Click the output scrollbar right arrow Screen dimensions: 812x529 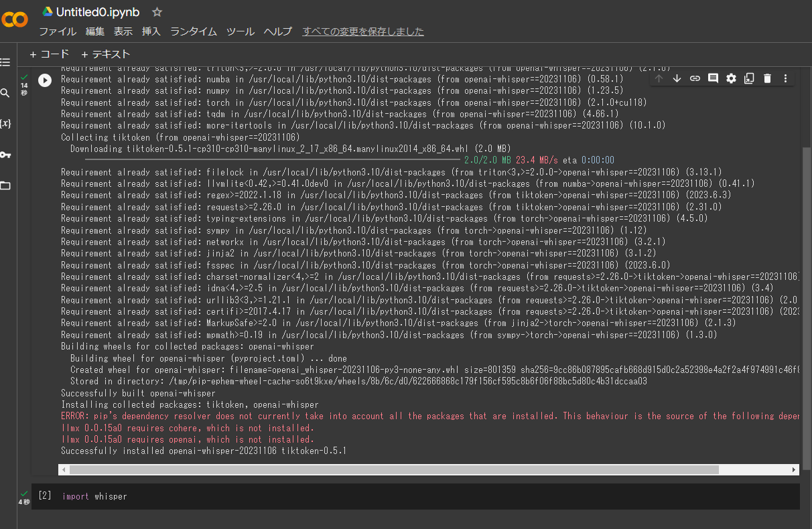coord(795,469)
